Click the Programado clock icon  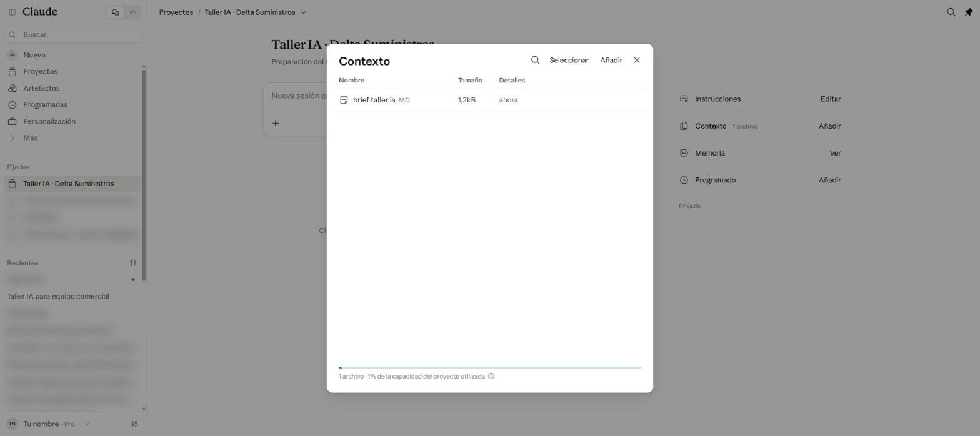point(684,180)
